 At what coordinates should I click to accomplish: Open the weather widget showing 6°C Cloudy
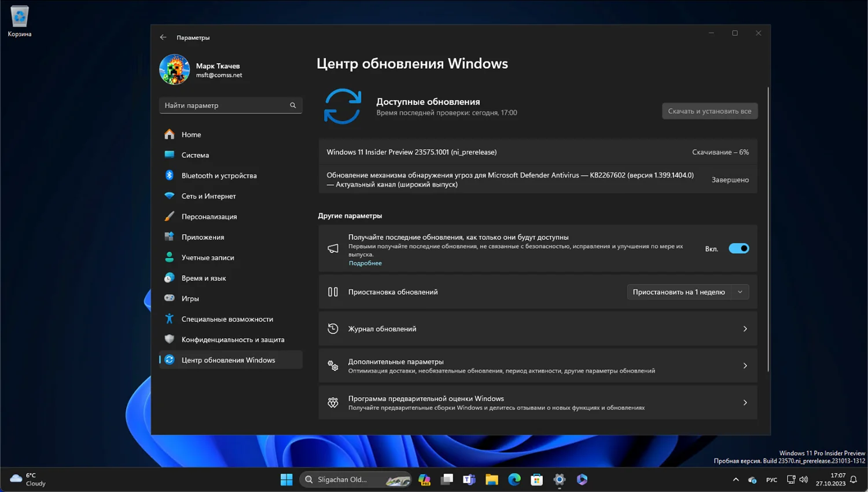tap(28, 479)
